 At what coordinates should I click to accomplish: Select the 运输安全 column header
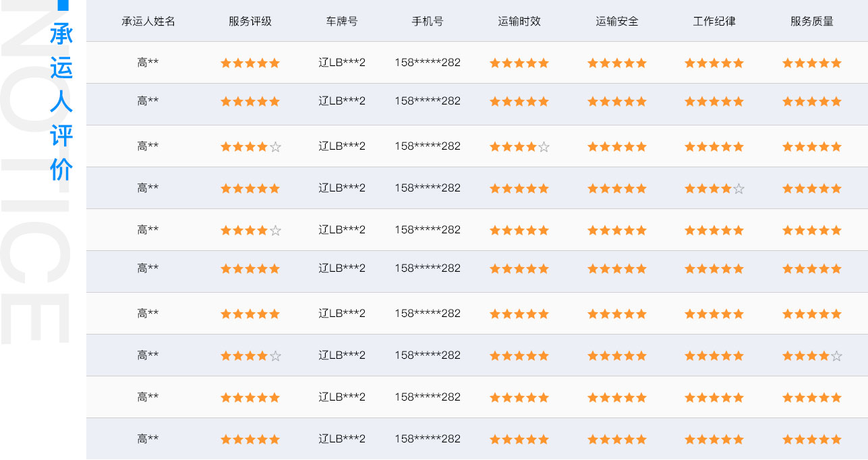pyautogui.click(x=617, y=21)
